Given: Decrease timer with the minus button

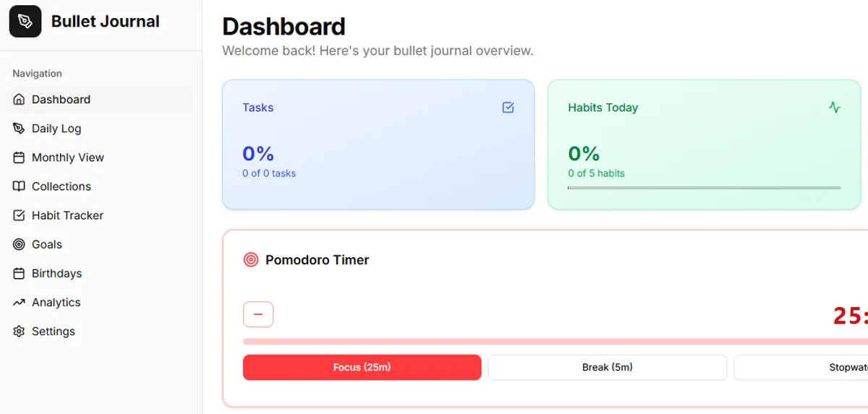Looking at the screenshot, I should 258,314.
